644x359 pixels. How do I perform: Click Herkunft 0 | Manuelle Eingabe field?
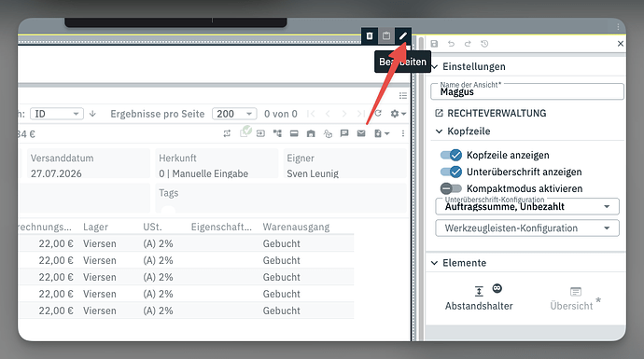[217, 163]
